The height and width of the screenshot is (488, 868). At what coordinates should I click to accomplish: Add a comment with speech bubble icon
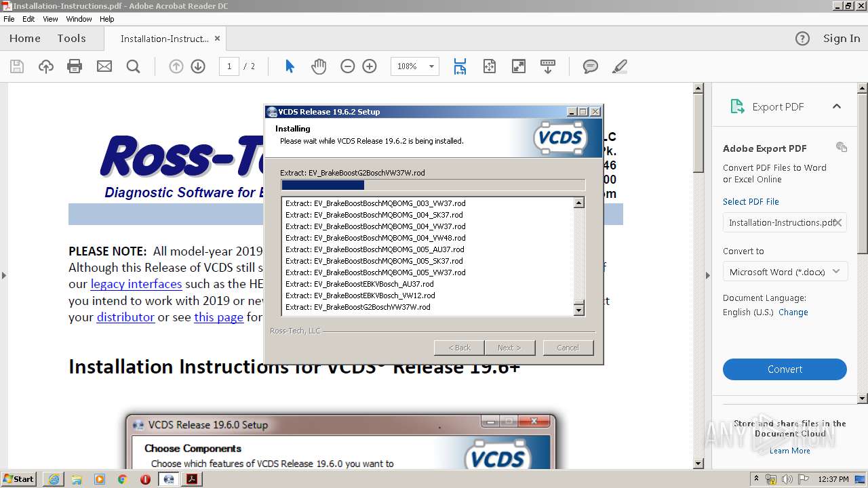591,66
